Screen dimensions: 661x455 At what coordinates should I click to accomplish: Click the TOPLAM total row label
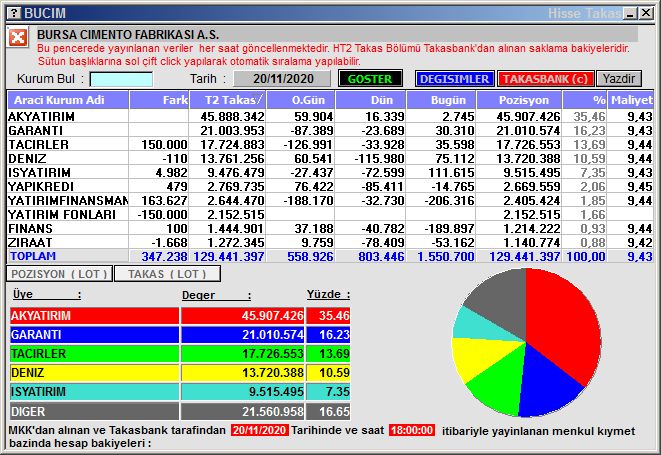[x=33, y=256]
